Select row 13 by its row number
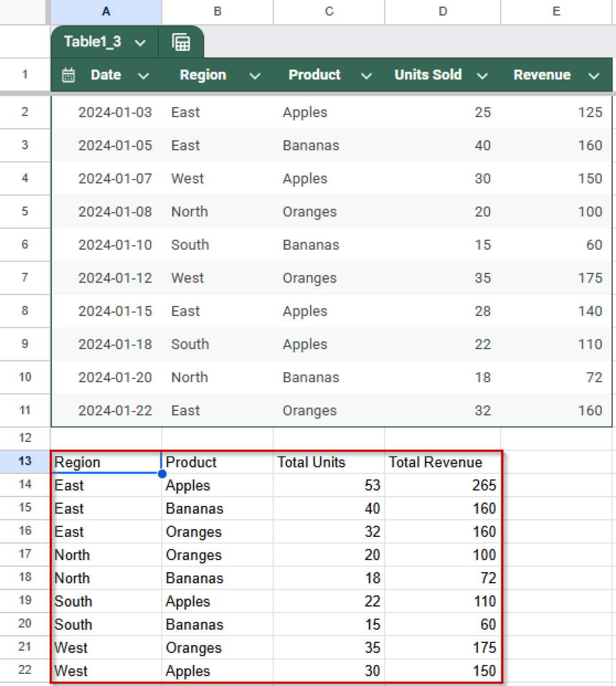 coord(25,461)
